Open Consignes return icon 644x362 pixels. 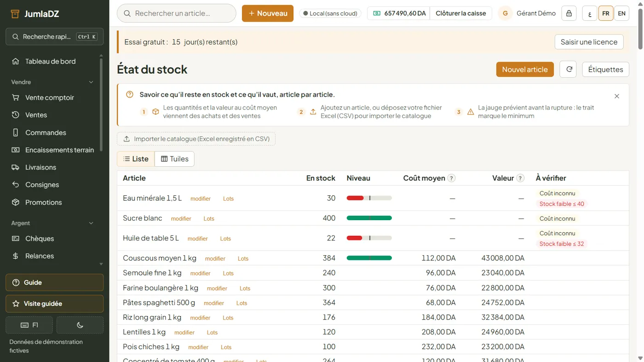pyautogui.click(x=16, y=185)
